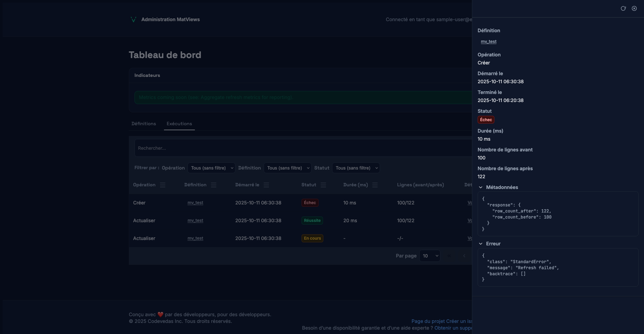Viewport: 644px width, 334px height.
Task: Change the Par page size dropdown
Action: pos(430,256)
